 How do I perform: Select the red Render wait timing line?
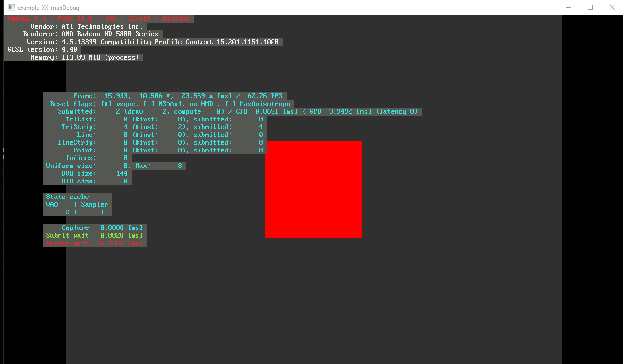[x=94, y=243]
